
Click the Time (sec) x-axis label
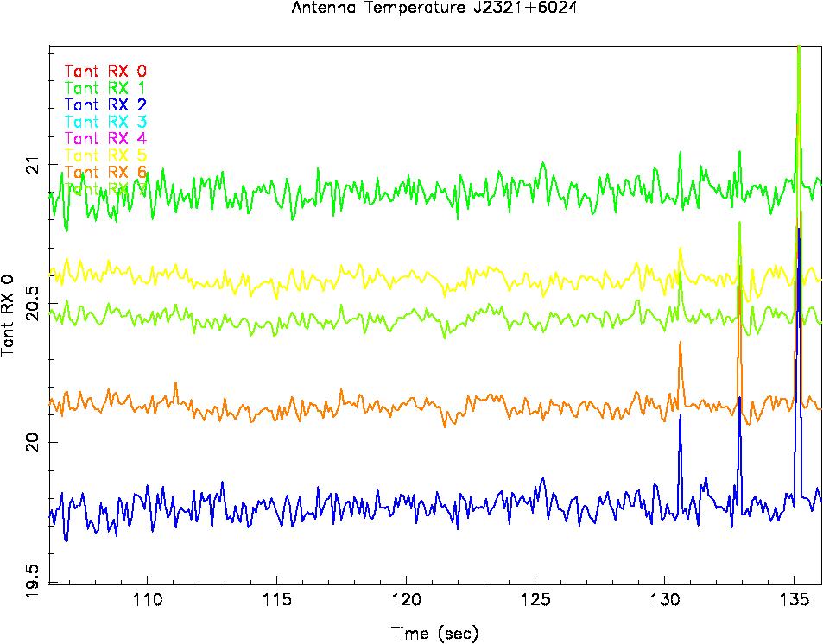tap(434, 633)
